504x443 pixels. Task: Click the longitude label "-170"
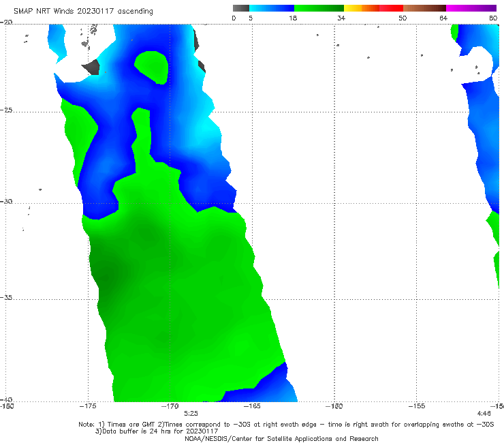coord(170,406)
